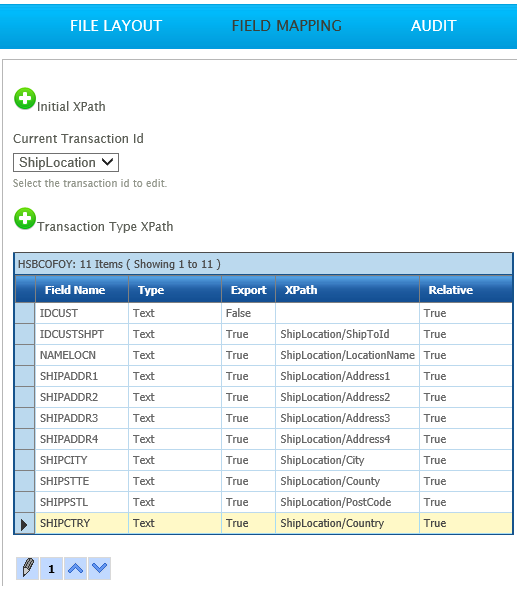Select the NAMELOCN field row
The image size is (527, 596).
coord(264,355)
